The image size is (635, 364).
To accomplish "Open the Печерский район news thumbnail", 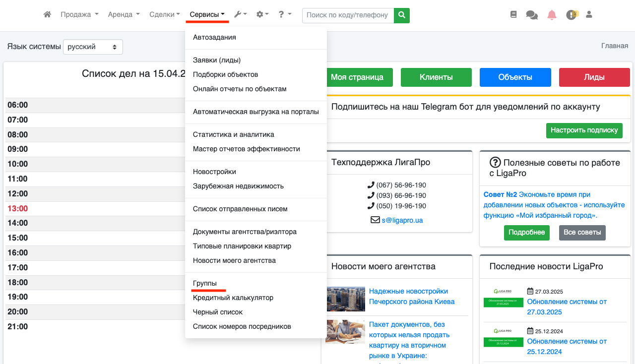I will (346, 299).
